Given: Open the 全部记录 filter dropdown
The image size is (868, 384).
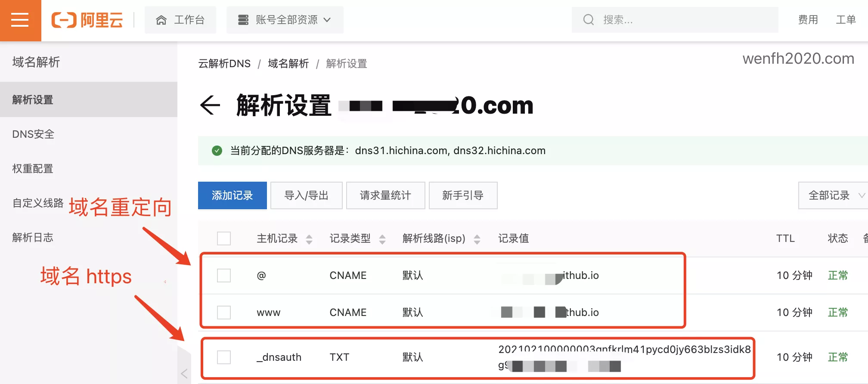Looking at the screenshot, I should click(x=834, y=195).
